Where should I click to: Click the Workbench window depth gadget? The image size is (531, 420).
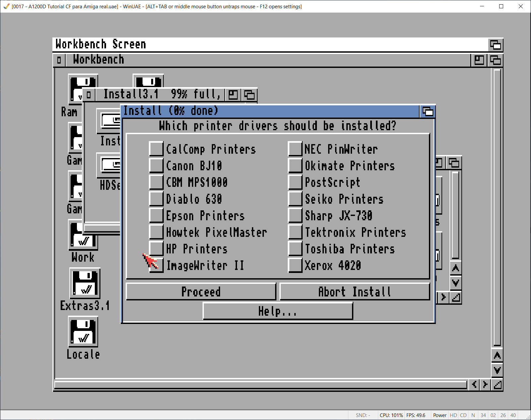coord(495,60)
